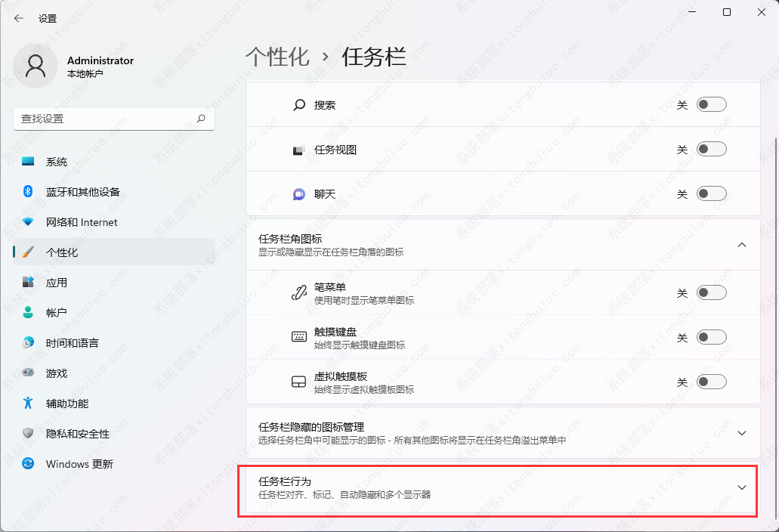
Task: Select 系统 in the left sidebar
Action: coord(56,162)
